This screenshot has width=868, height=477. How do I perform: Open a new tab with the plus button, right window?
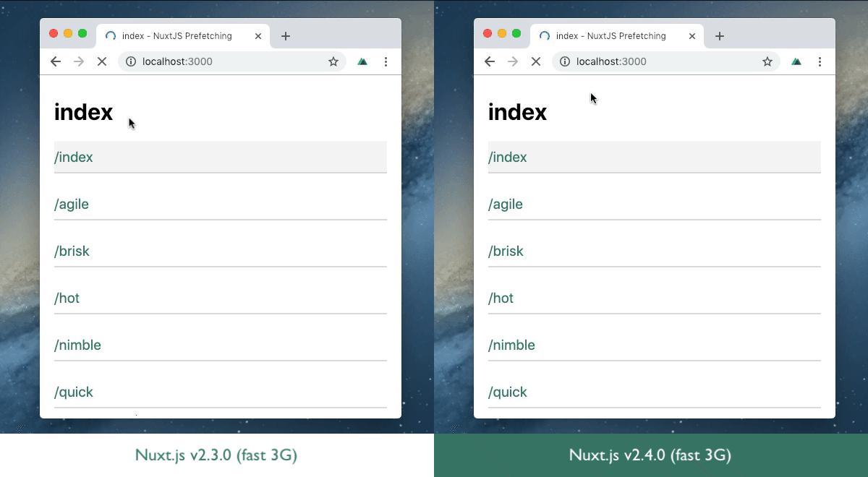pyautogui.click(x=719, y=35)
